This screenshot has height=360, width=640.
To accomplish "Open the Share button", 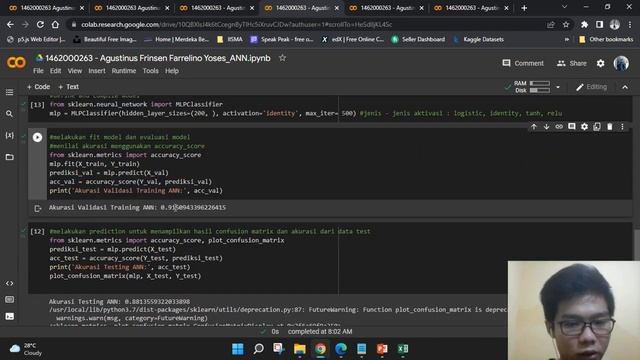I will 572,63.
